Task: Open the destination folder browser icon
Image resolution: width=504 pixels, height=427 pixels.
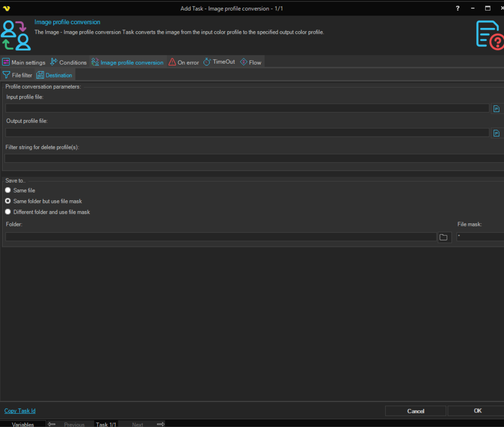Action: pos(444,237)
